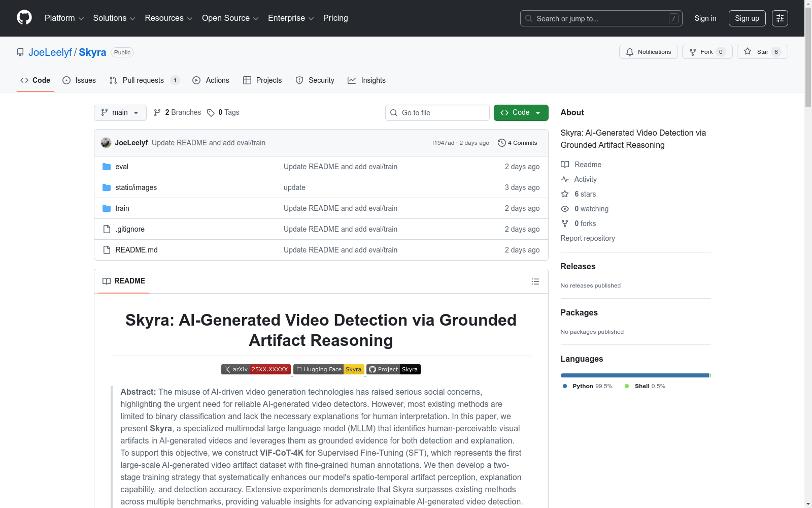Click the Python language bar segment
Viewport: 812px width, 508px height.
[634, 375]
